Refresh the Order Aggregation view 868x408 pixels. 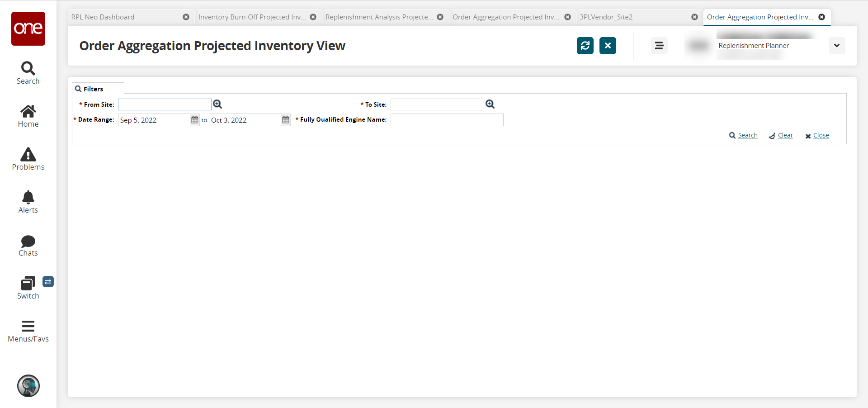[585, 46]
